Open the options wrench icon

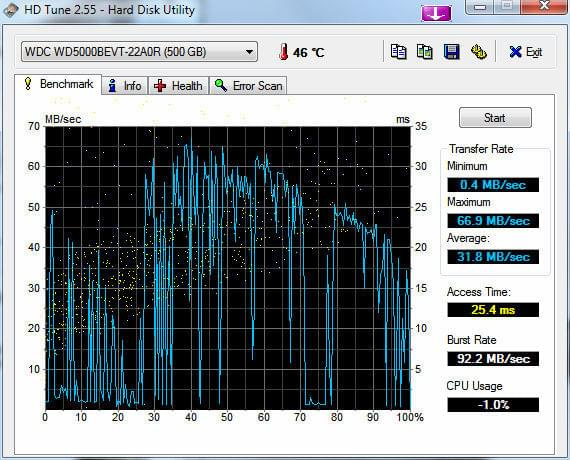[x=478, y=52]
